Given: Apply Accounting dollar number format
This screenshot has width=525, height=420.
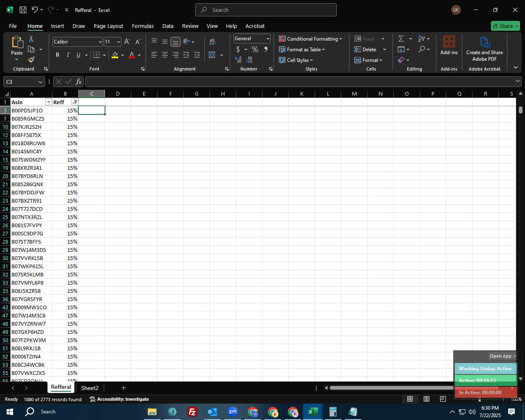Looking at the screenshot, I should [x=238, y=49].
